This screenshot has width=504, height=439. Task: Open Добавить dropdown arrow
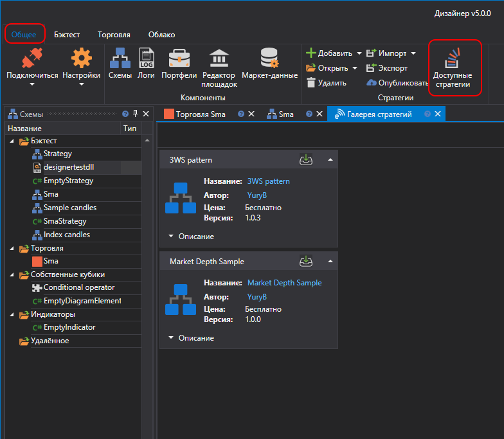pos(359,53)
